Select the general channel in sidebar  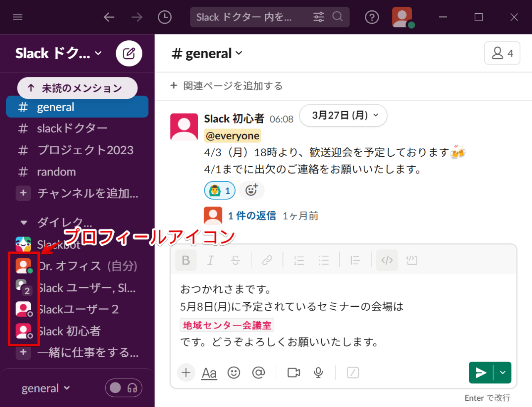pyautogui.click(x=77, y=107)
